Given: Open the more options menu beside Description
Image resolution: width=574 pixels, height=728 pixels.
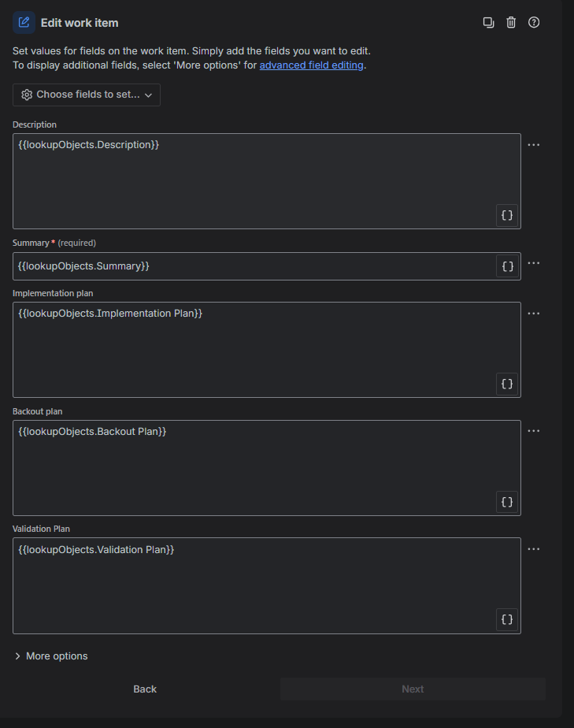Looking at the screenshot, I should coord(534,145).
